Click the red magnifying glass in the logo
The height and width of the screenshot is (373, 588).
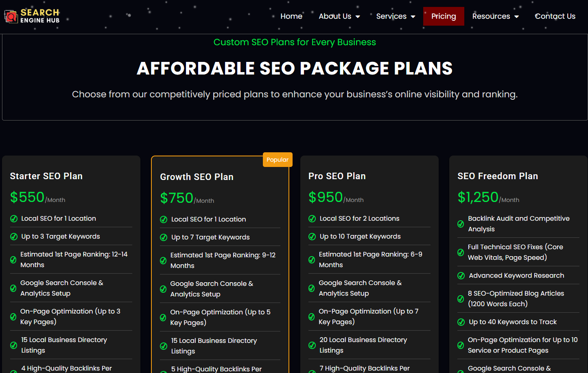coord(11,17)
